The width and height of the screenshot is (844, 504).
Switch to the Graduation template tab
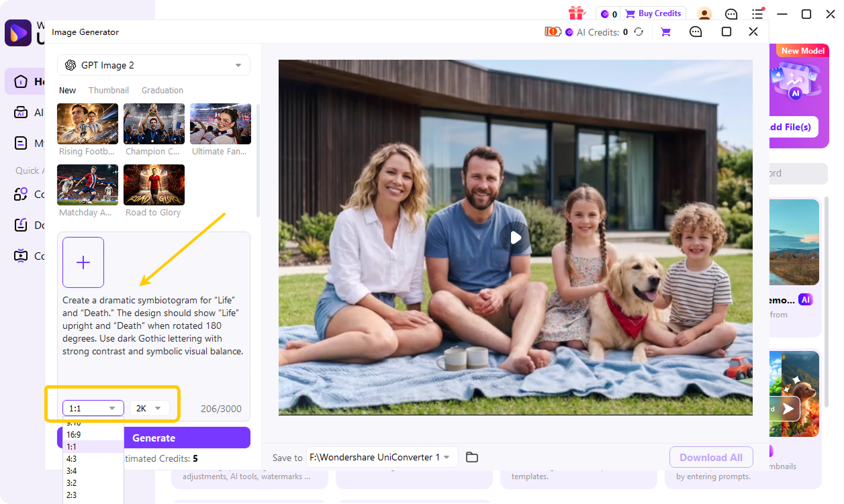pos(162,90)
